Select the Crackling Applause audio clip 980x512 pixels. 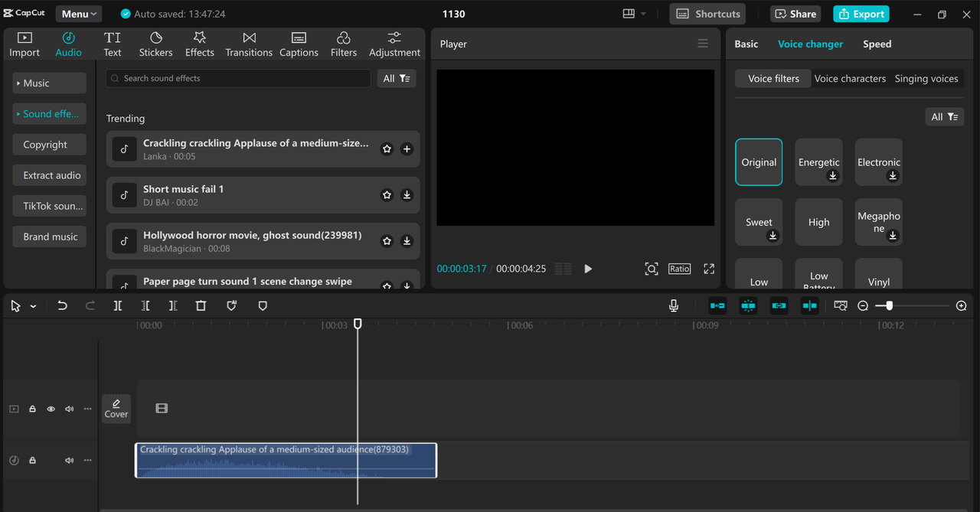286,460
